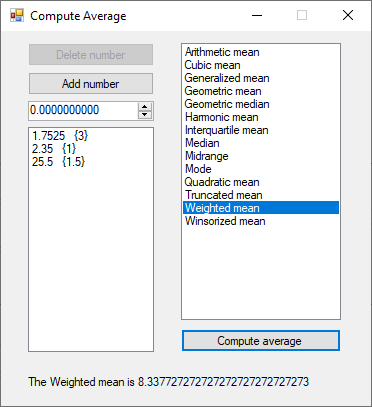Choose Median from the average list
The height and width of the screenshot is (407, 372).
coord(261,143)
